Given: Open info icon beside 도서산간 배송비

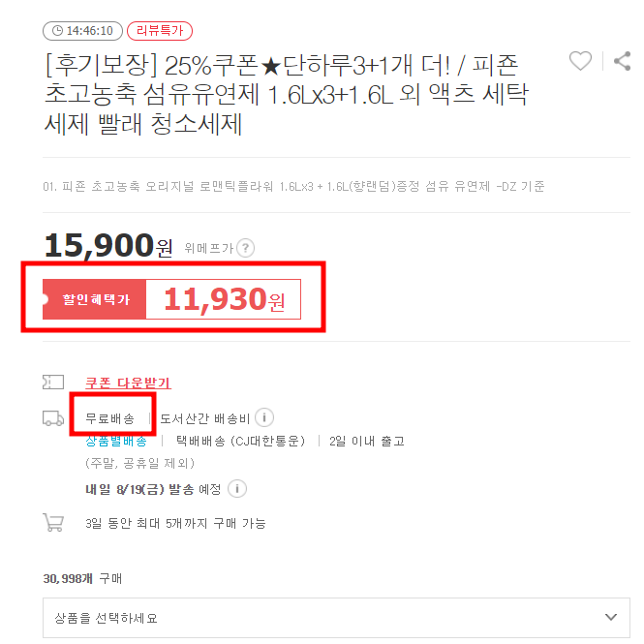Looking at the screenshot, I should click(264, 417).
